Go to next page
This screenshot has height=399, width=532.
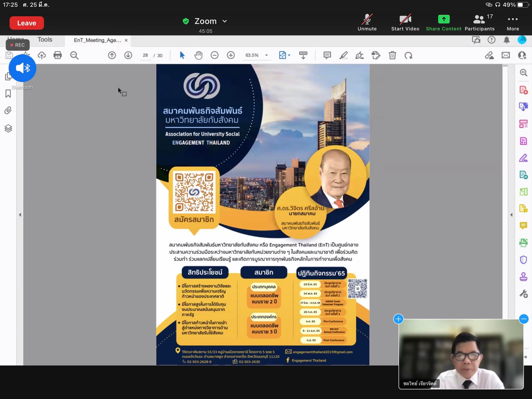[128, 55]
